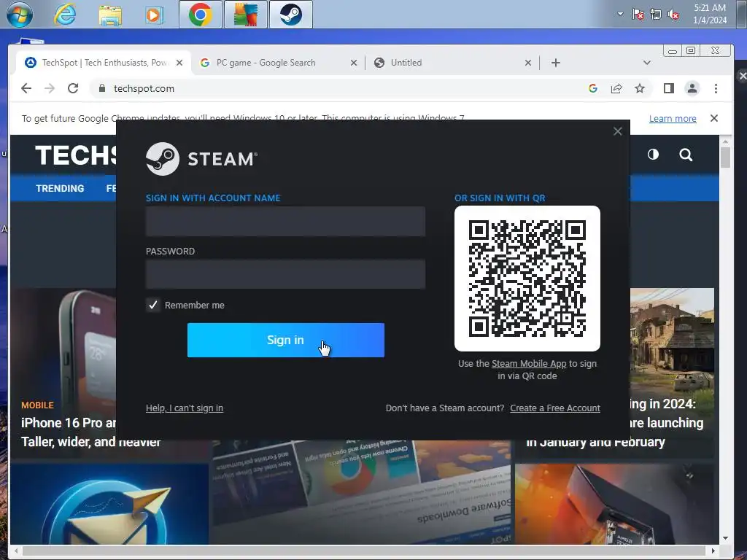Uncheck the Remember me checkbox
Screen dimensions: 747x560
[x=153, y=306]
